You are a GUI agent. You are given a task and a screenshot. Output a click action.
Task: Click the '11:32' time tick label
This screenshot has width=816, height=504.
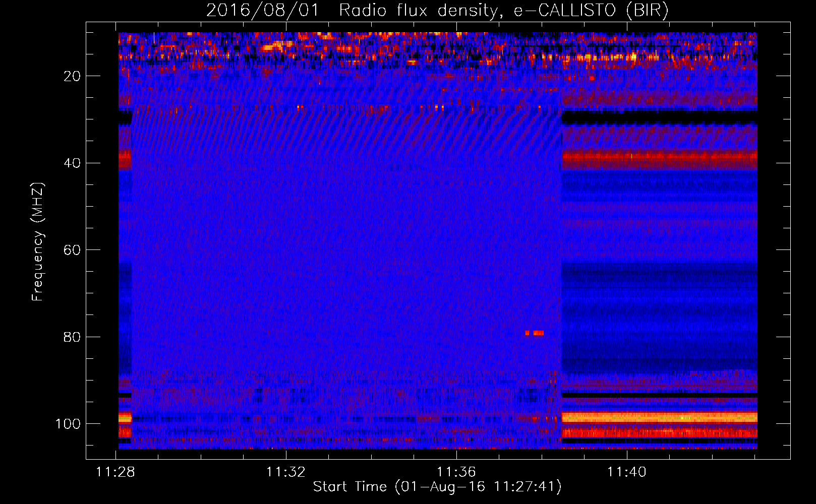(286, 472)
